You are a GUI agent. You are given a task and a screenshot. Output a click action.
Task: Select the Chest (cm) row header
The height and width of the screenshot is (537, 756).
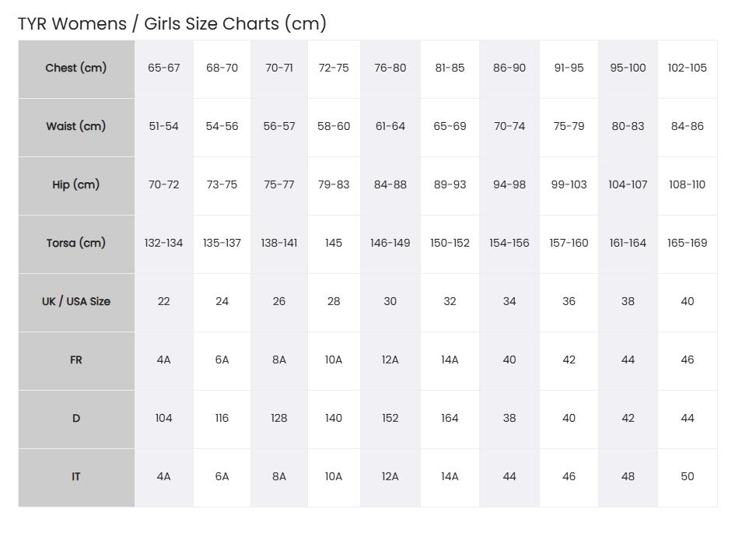point(76,68)
